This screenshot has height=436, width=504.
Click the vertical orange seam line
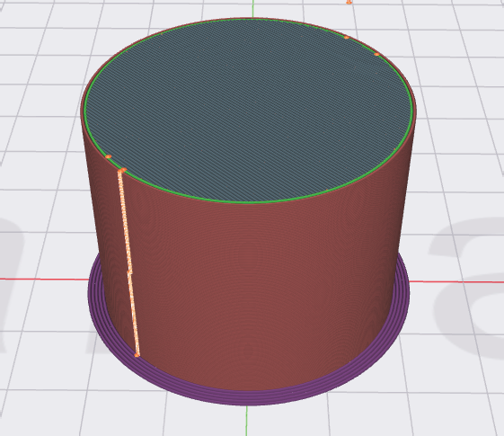click(128, 262)
